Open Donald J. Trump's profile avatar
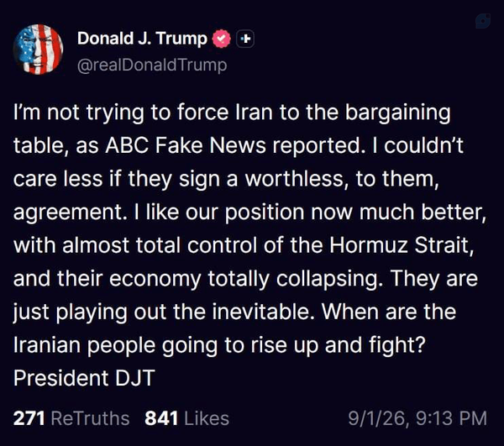 [x=39, y=50]
